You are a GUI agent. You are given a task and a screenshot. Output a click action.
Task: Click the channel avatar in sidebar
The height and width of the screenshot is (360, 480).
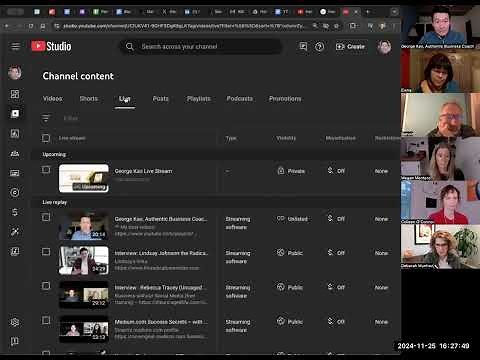tap(15, 72)
